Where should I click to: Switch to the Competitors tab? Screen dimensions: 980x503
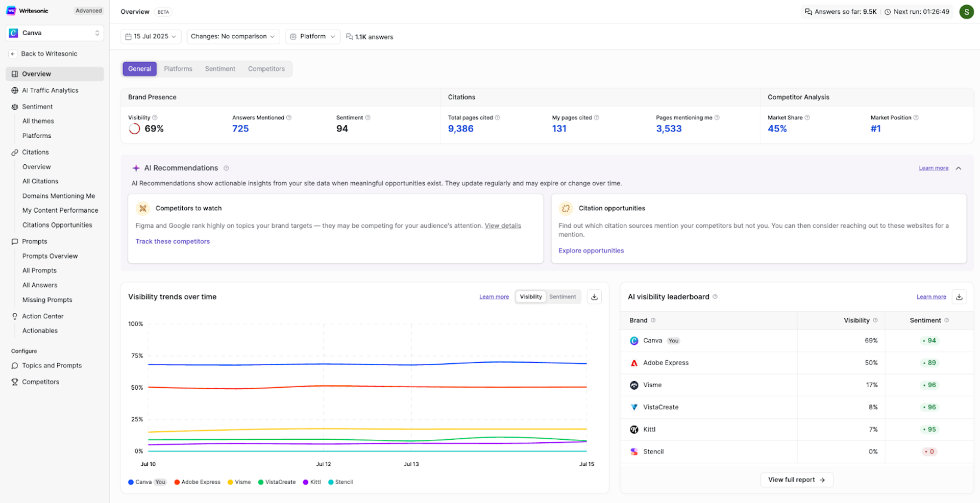266,69
